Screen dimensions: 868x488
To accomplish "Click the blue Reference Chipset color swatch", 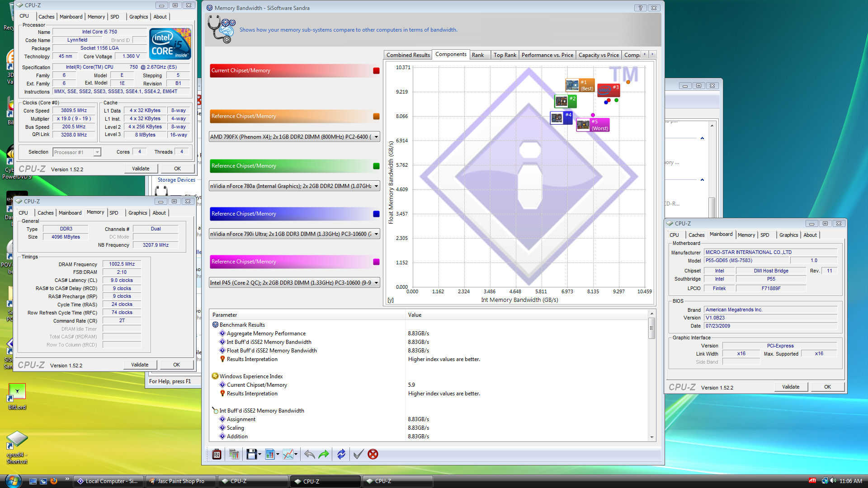I will point(376,214).
